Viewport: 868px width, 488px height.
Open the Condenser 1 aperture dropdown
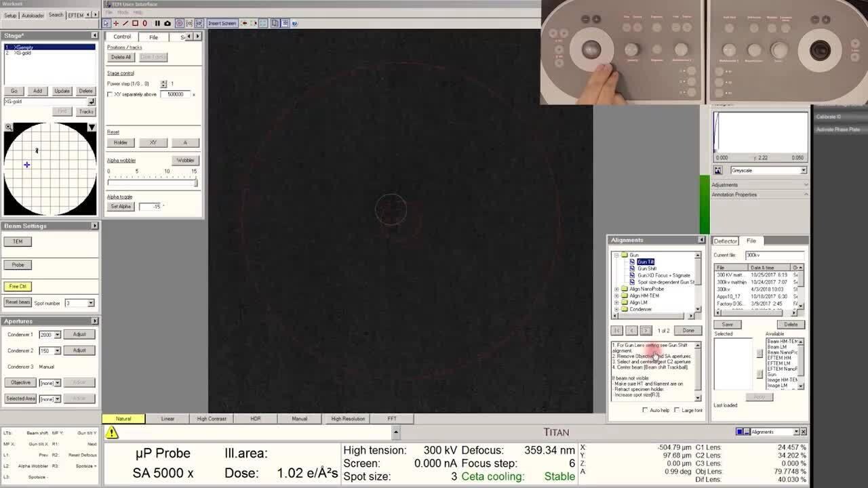pyautogui.click(x=58, y=335)
